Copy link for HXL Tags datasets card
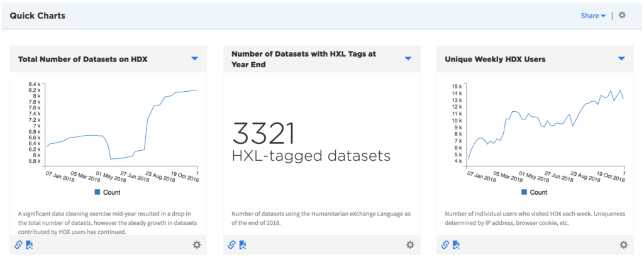The width and height of the screenshot is (644, 257). pos(232,244)
